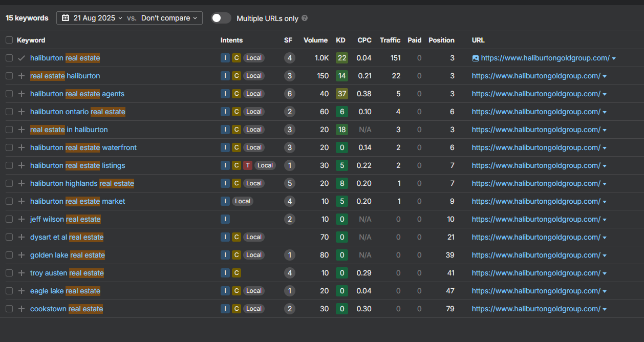644x342 pixels.
Task: Click the SF badge 6 for haliburton real estate agents
Action: click(x=290, y=94)
